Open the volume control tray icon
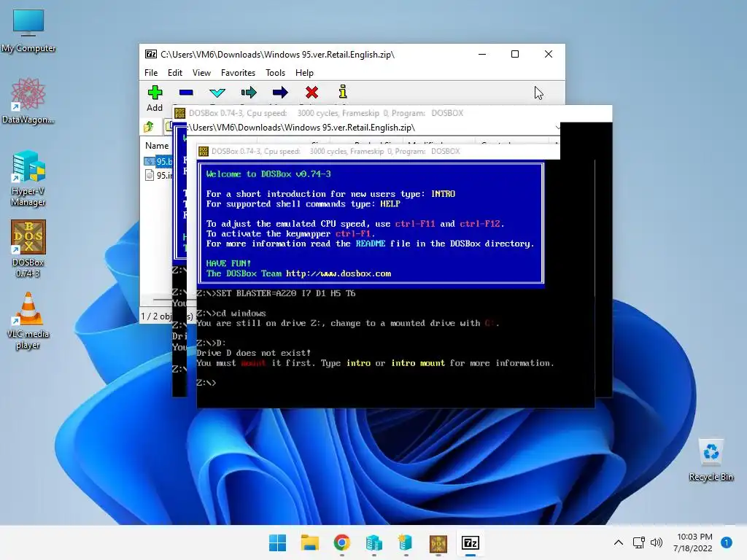The width and height of the screenshot is (747, 560). click(657, 542)
